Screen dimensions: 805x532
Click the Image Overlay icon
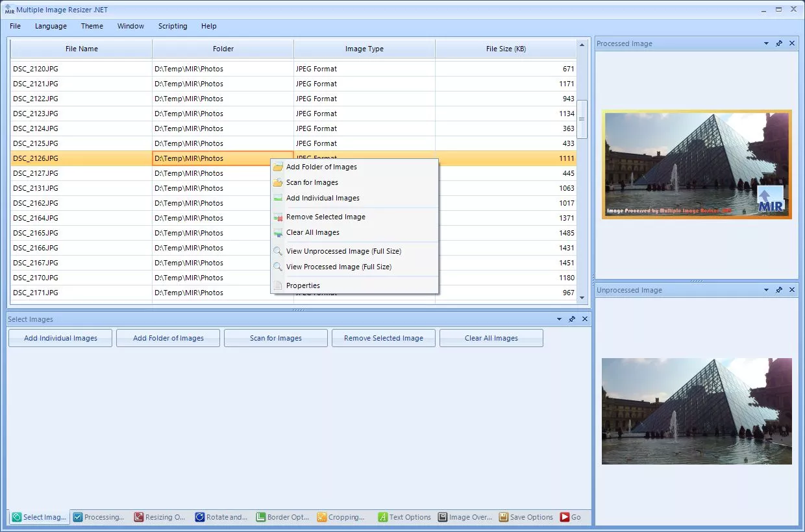coord(442,517)
